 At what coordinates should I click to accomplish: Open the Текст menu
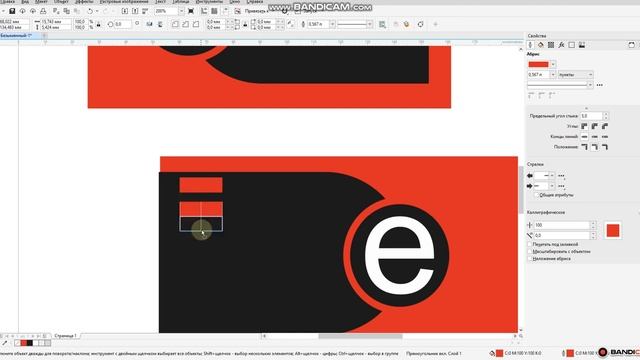160,2
